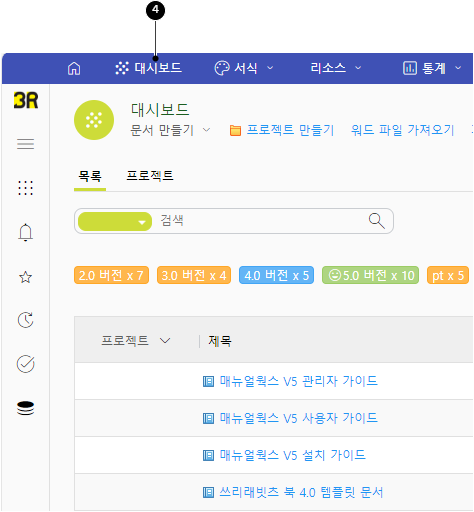The height and width of the screenshot is (512, 474).
Task: Open favorites star icon in sidebar
Action: (x=26, y=277)
